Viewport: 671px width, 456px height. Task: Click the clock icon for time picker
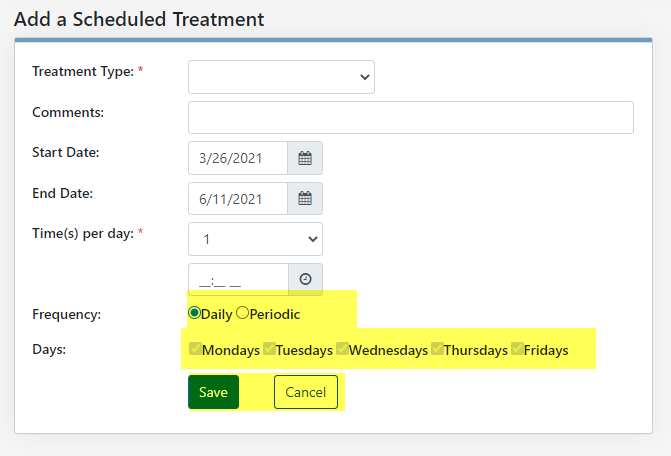click(305, 279)
